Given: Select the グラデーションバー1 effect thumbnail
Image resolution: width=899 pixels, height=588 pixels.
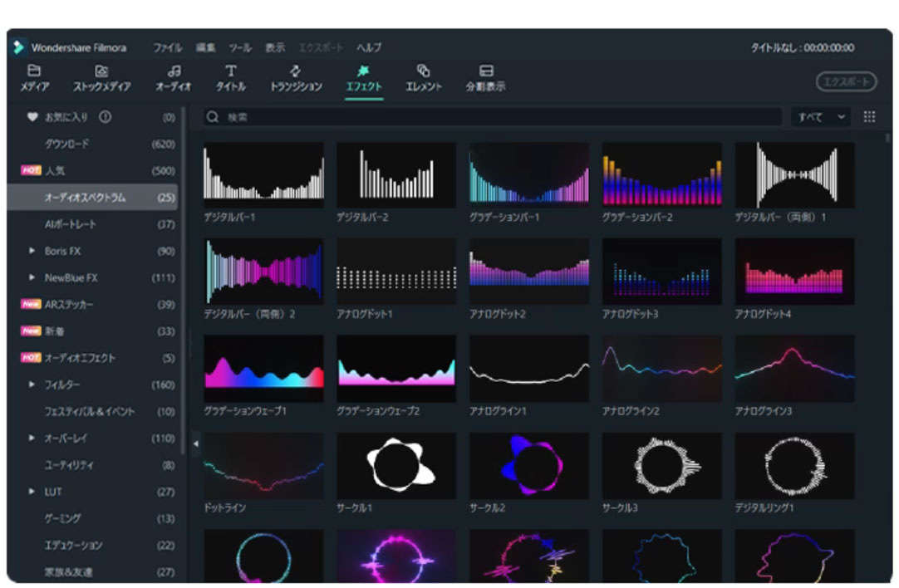Looking at the screenshot, I should [528, 174].
